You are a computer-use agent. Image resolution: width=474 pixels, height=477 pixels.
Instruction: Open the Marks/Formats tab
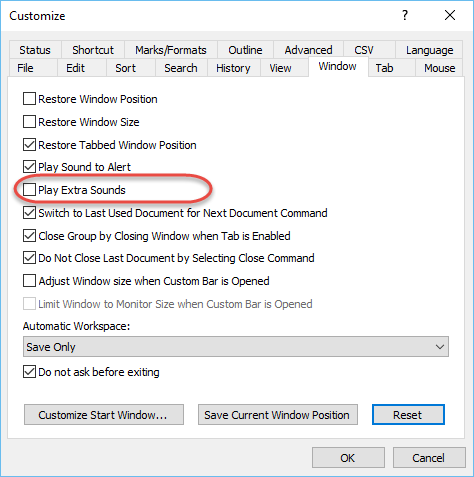tap(171, 50)
